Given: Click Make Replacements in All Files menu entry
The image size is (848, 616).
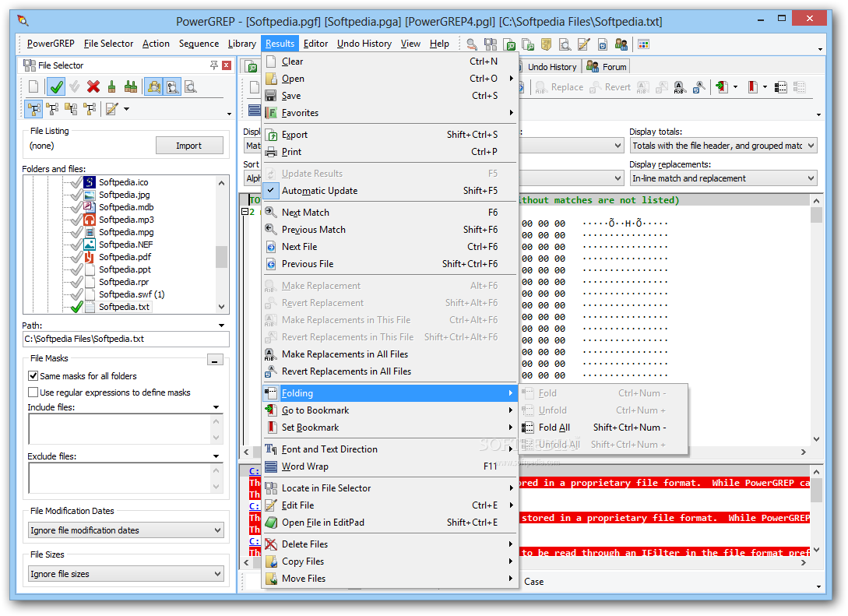Looking at the screenshot, I should [390, 354].
